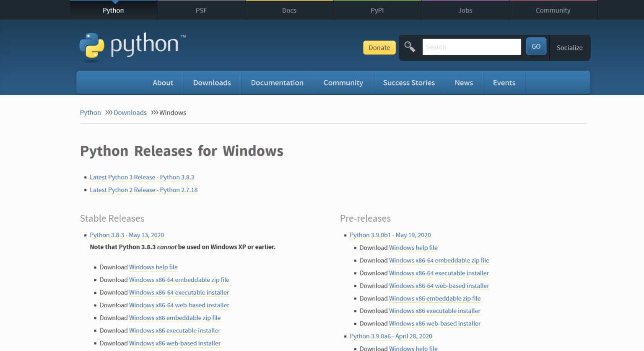
Task: Download Windows x86-64 executable installer for 3.8.3
Action: pos(179,292)
